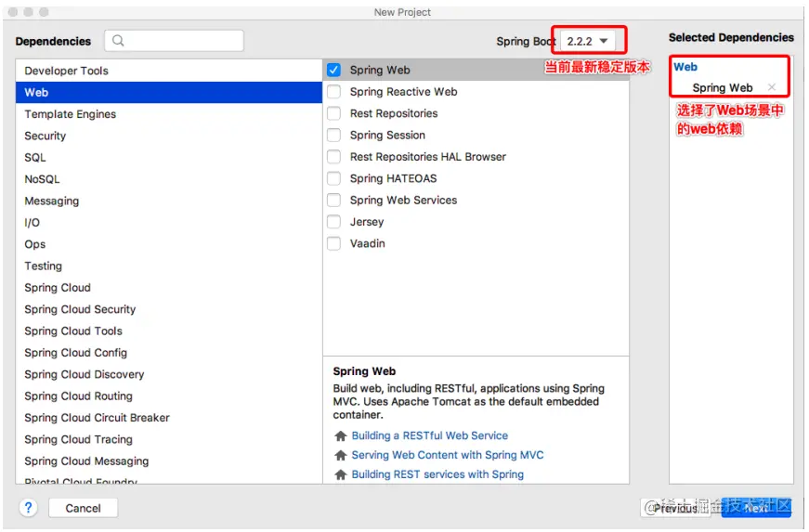The width and height of the screenshot is (809, 532).
Task: Click the search magnifier icon
Action: [118, 41]
